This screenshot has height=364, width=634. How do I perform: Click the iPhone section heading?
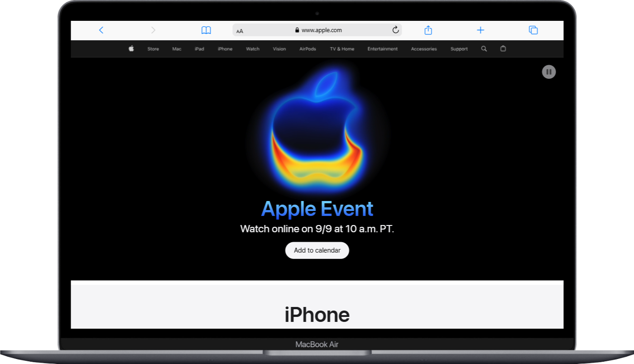click(317, 315)
